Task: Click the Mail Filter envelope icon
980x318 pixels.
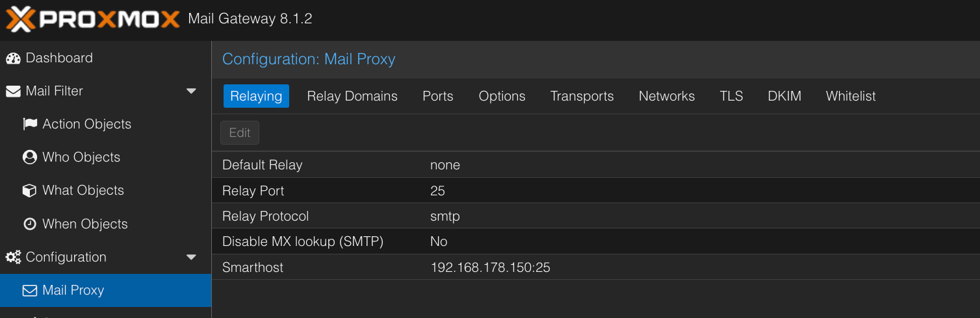Action: point(13,92)
